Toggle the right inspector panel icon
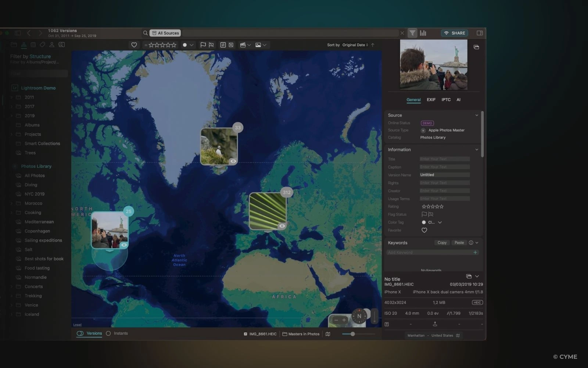The image size is (588, 368). pyautogui.click(x=480, y=33)
